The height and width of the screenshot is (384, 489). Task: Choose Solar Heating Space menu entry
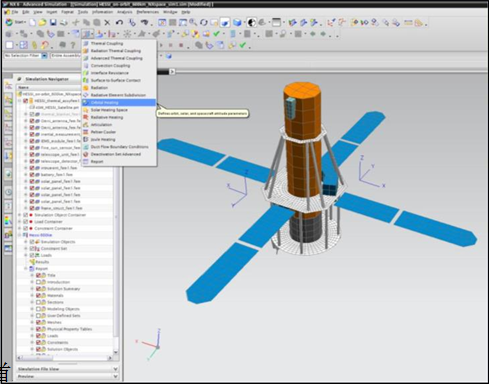pos(119,110)
